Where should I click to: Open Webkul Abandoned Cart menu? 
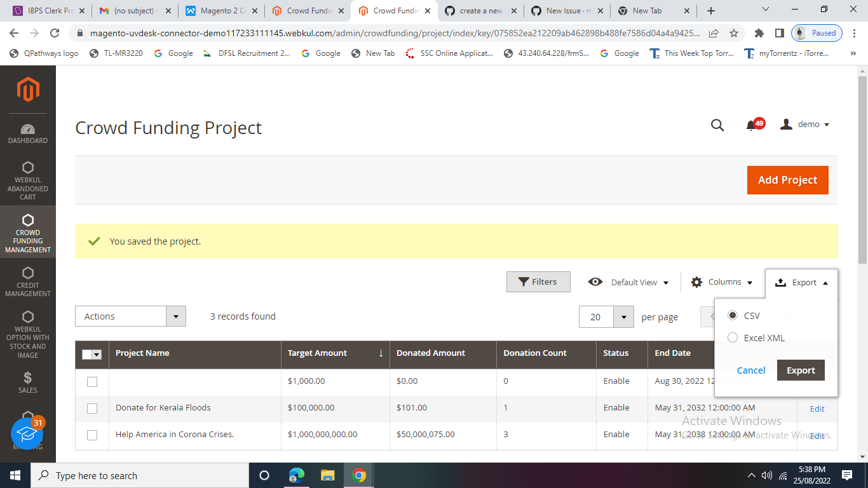(x=28, y=180)
